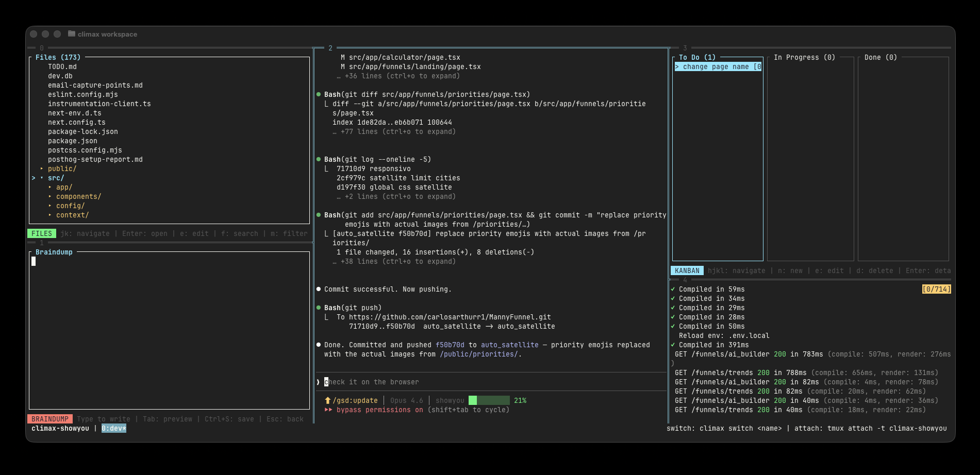The image size is (980, 475).
Task: Collapse the src/ folder tree
Action: (56, 177)
